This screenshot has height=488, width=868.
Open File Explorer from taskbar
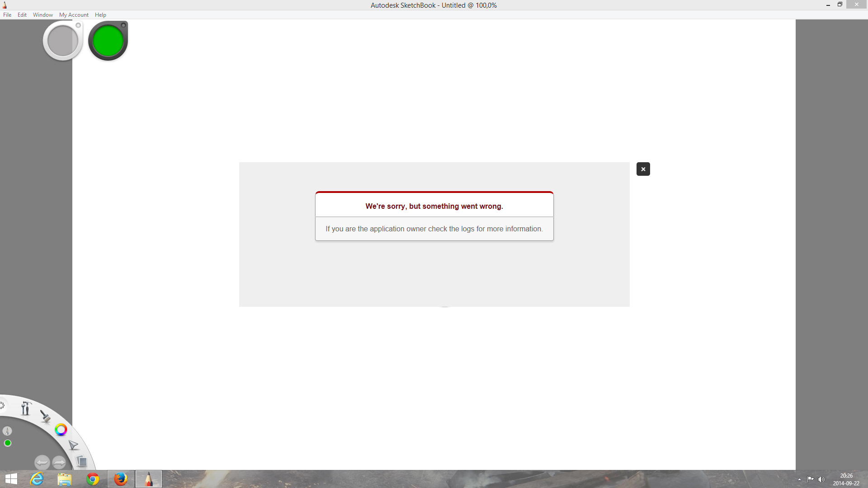tap(65, 479)
